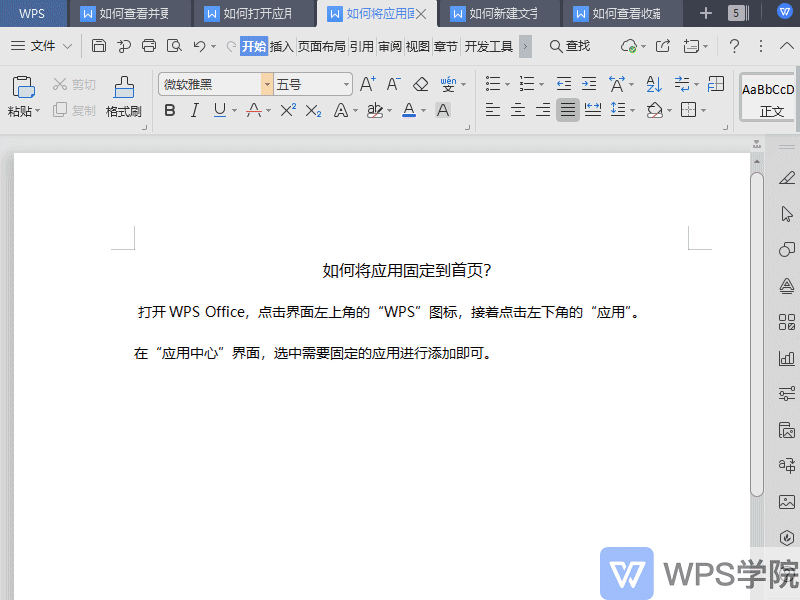Toggle Italic formatting
The width and height of the screenshot is (800, 600).
click(x=194, y=110)
